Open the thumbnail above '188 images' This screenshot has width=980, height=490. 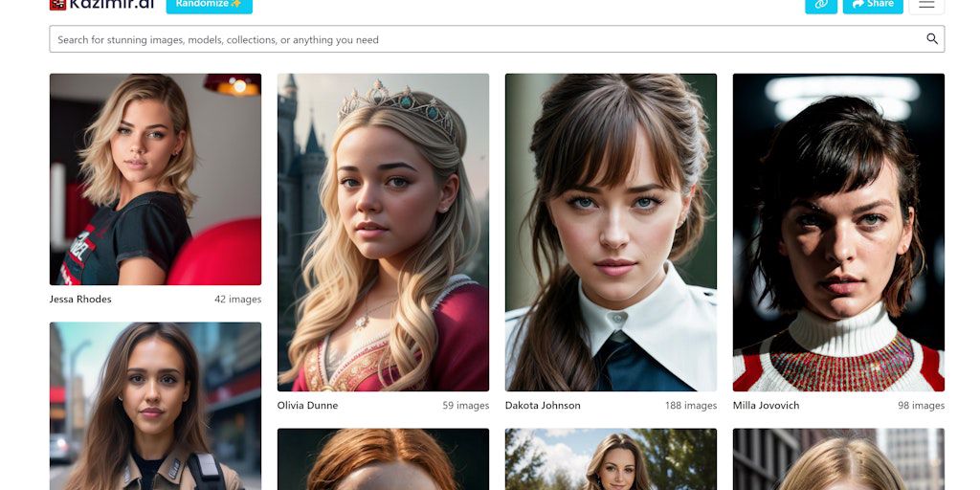pos(611,233)
